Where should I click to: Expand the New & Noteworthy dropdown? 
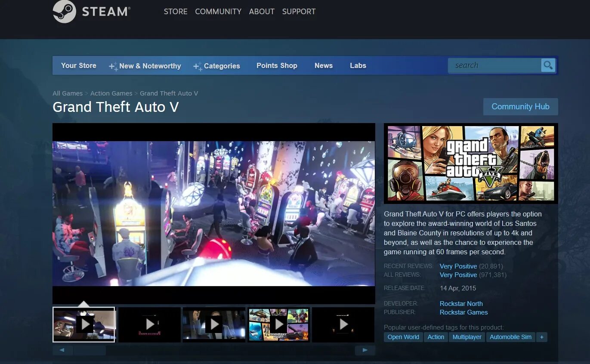(145, 66)
